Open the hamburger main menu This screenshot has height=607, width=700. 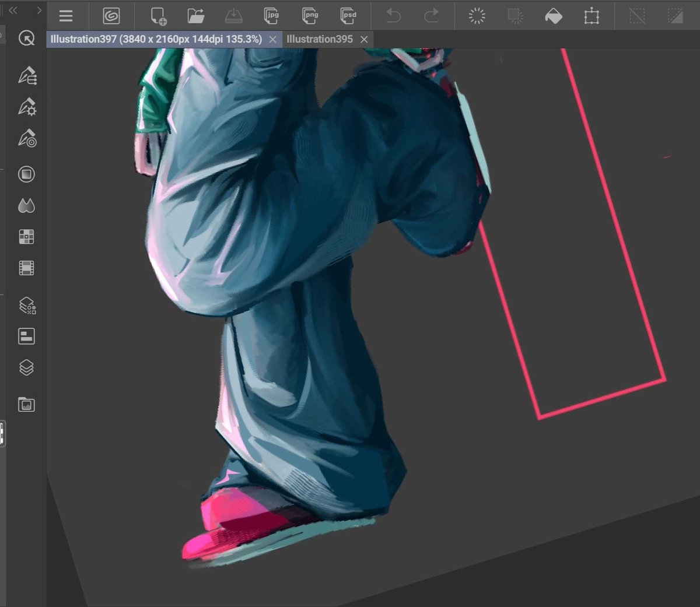[66, 16]
